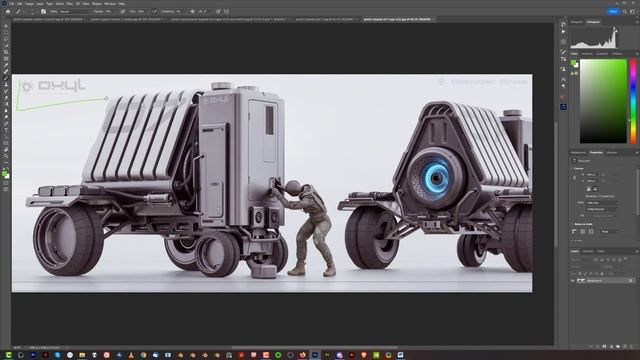Screen dimensions: 640x360
Task: Click the Windows Start button on taskbar
Action: tap(8, 355)
